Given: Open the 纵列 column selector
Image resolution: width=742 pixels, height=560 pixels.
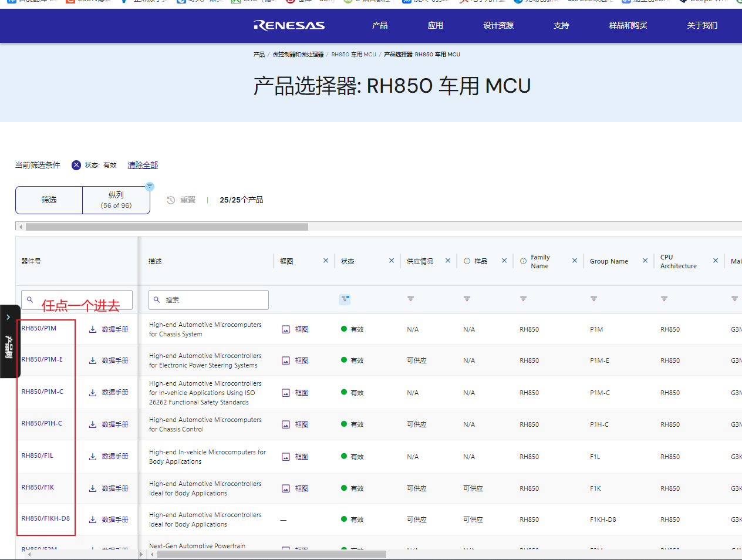Looking at the screenshot, I should click(116, 200).
